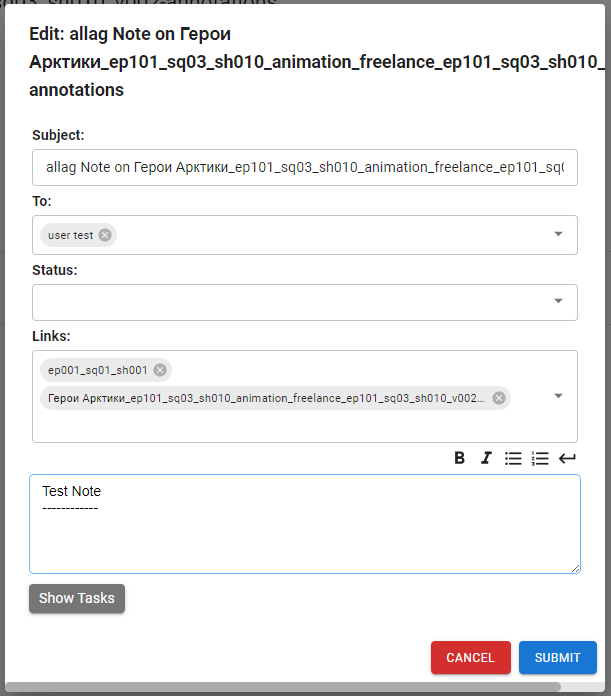Remove the 'user test' recipient chip
This screenshot has height=696, width=611.
[105, 235]
